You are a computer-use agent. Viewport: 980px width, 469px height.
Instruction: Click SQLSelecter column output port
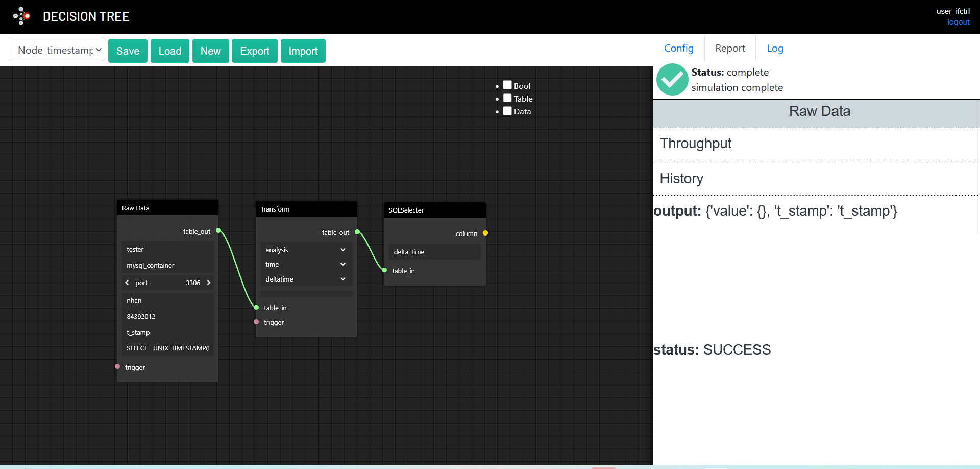pyautogui.click(x=485, y=233)
